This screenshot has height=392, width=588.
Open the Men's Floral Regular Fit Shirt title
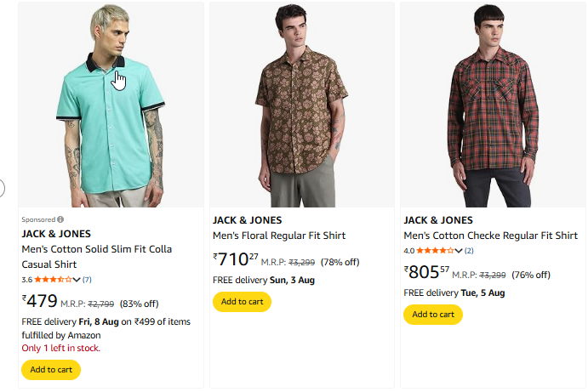[278, 236]
